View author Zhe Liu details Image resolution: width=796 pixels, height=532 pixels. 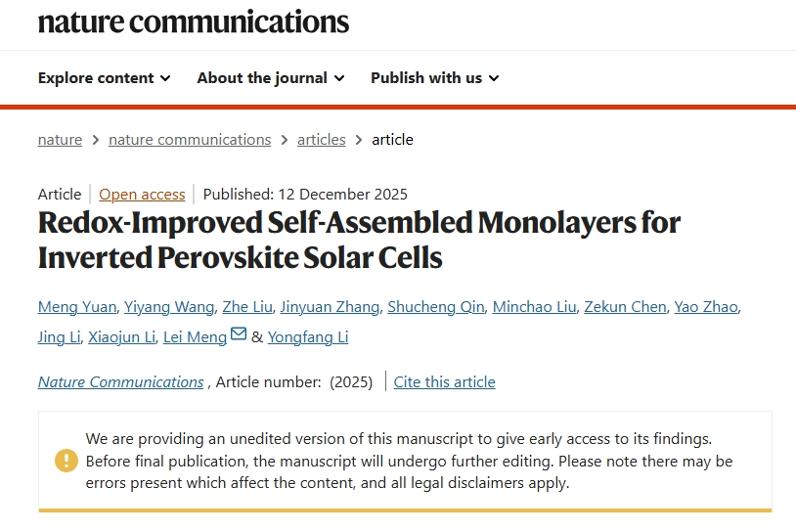pos(246,307)
